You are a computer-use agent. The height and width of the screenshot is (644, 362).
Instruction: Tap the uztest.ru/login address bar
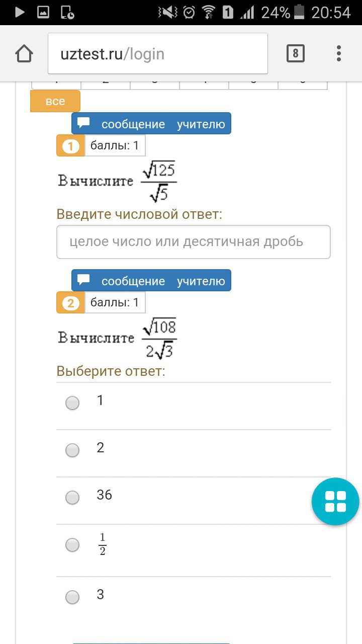coord(157,54)
